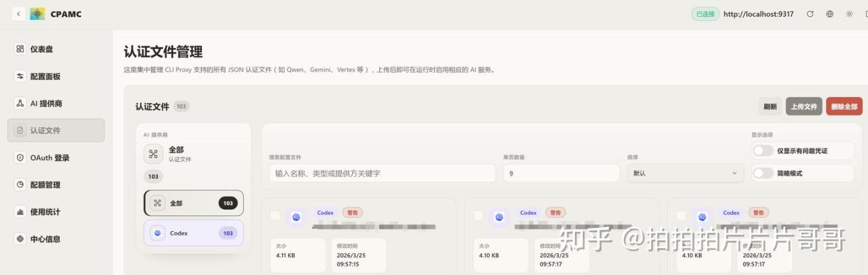Toggle the theme sun icon

(849, 14)
